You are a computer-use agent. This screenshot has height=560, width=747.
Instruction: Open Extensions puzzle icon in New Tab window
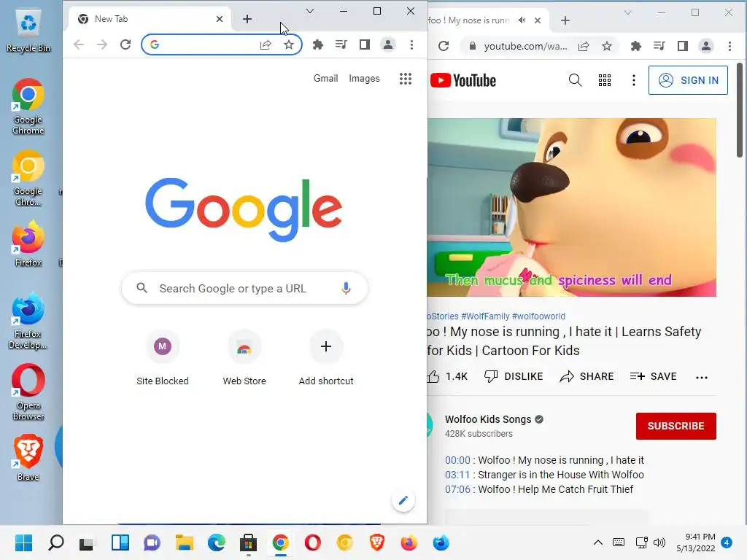pos(318,44)
